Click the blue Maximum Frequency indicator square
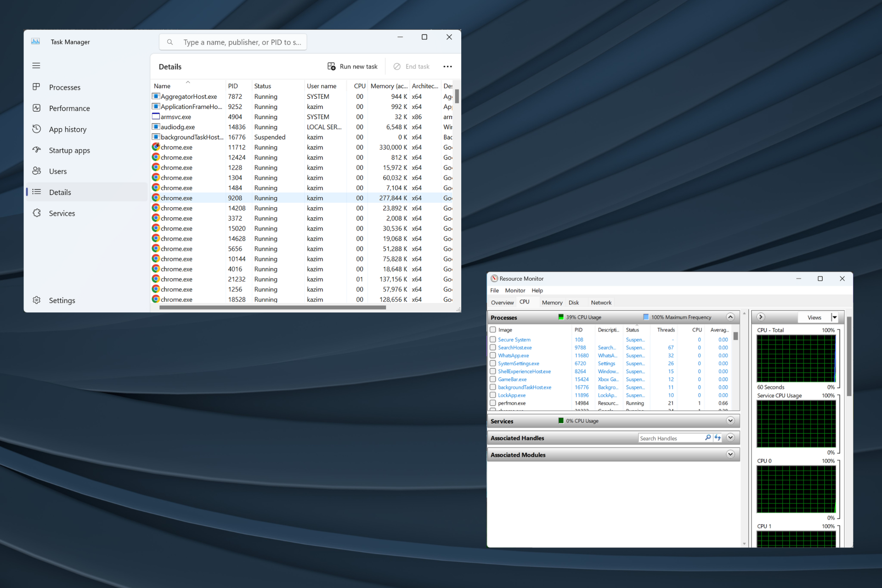882x588 pixels. click(646, 317)
